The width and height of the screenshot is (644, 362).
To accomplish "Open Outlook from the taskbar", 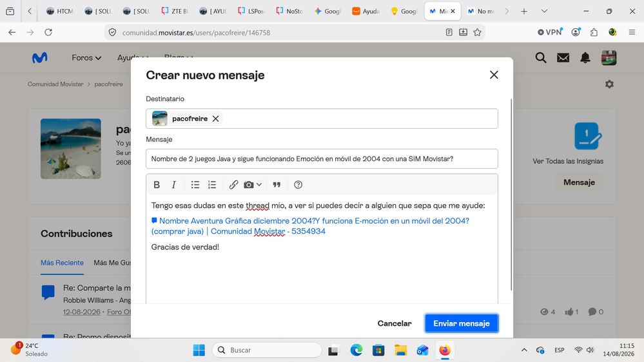I will click(x=423, y=350).
